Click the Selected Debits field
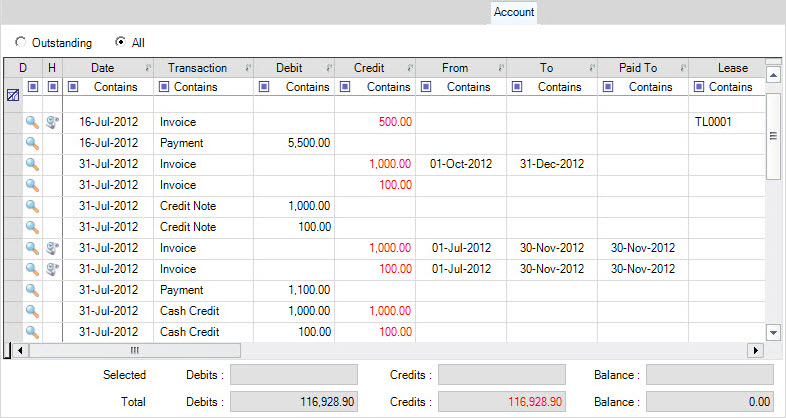786x418 pixels. point(294,375)
